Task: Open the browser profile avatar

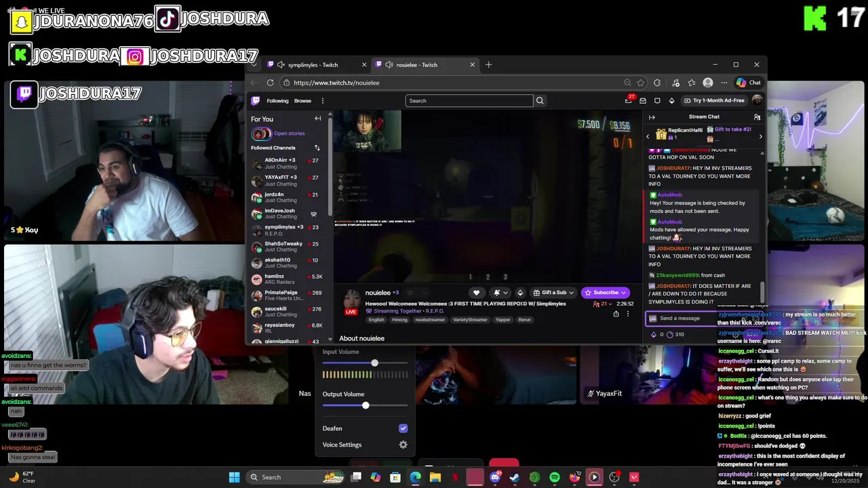Action: (x=708, y=83)
